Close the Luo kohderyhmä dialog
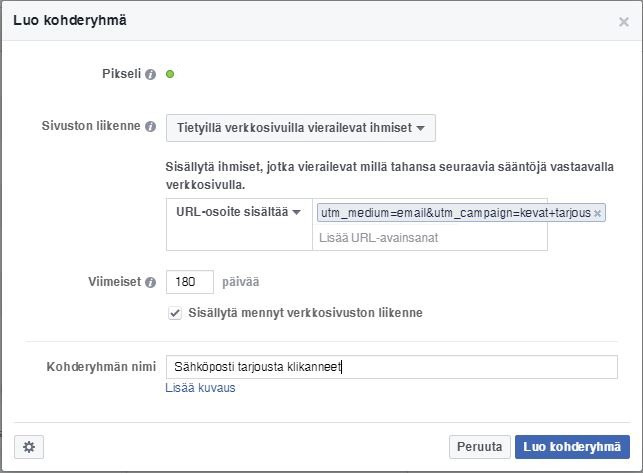The height and width of the screenshot is (473, 643). [624, 21]
